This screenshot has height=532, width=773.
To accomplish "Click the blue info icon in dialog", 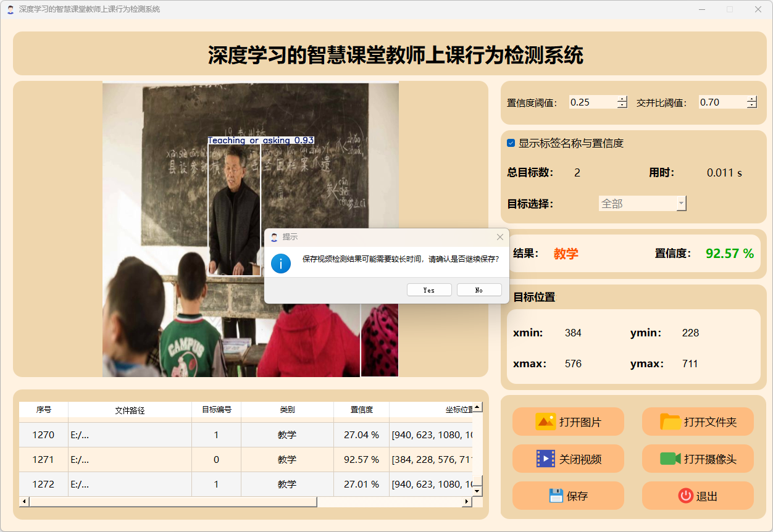I will coord(281,263).
